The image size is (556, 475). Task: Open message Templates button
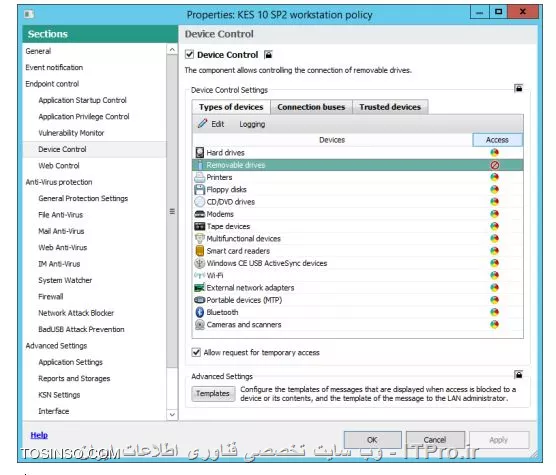pyautogui.click(x=213, y=393)
